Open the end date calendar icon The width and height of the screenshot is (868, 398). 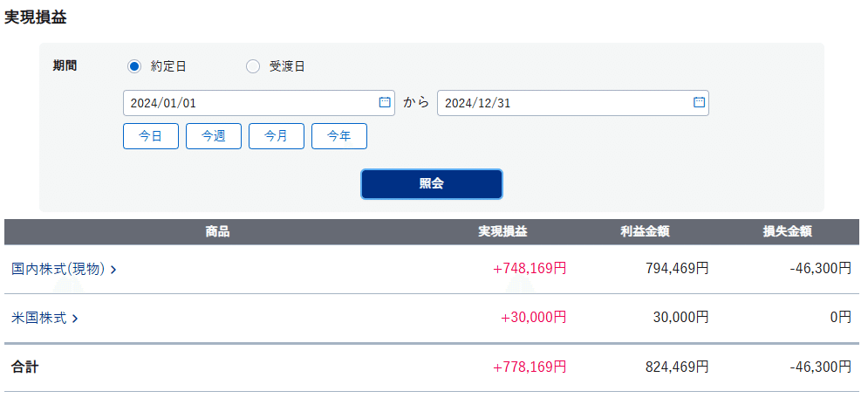pyautogui.click(x=699, y=102)
